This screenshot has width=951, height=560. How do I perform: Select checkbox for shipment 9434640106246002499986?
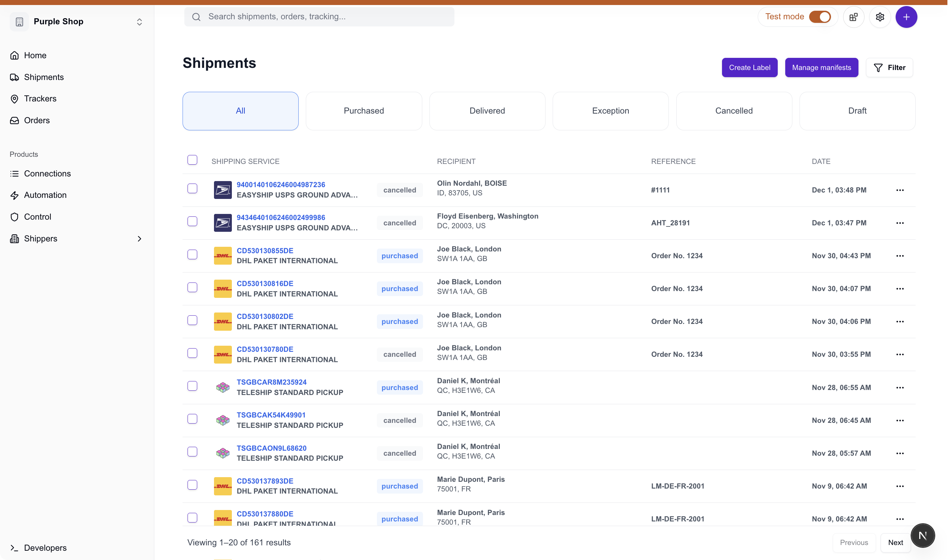[x=193, y=221]
